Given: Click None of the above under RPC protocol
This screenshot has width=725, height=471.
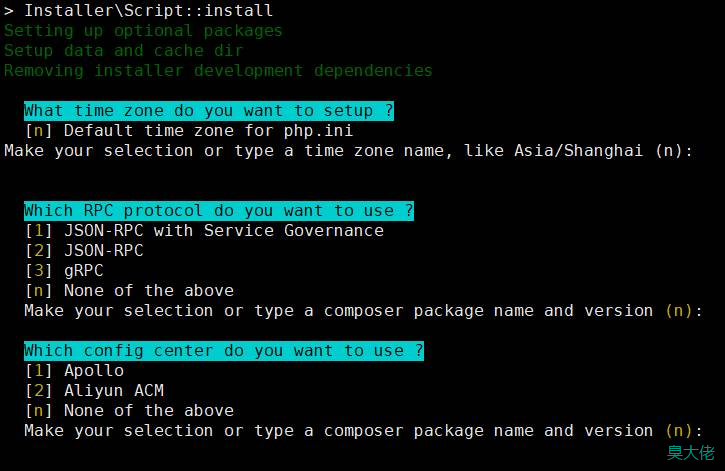Looking at the screenshot, I should 129,291.
